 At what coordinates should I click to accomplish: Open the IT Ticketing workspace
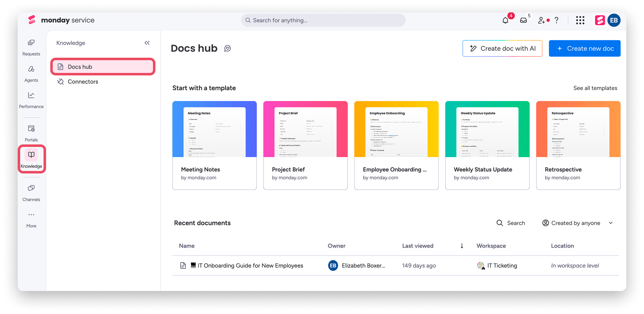(502, 266)
